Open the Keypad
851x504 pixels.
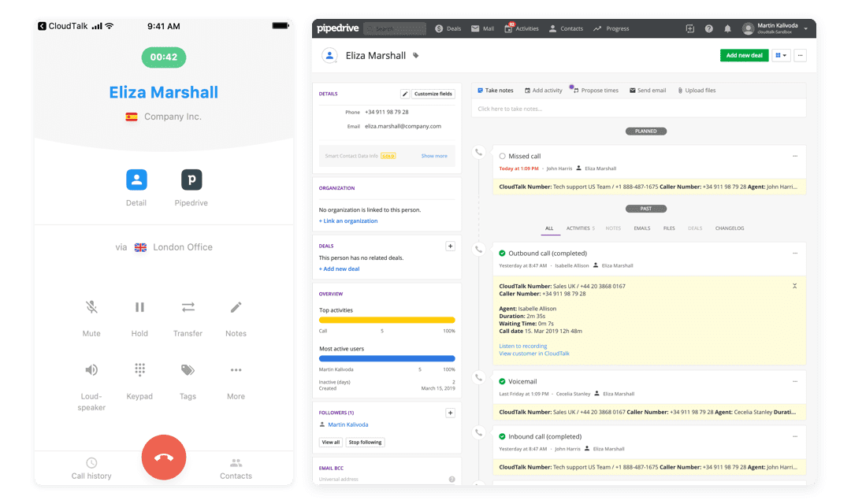[x=139, y=370]
